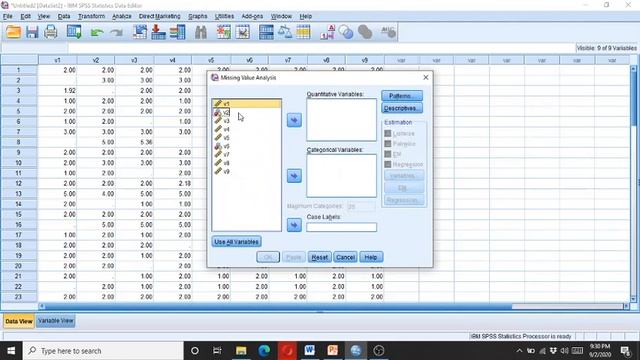Select row header 13 in the data grid
The height and width of the screenshot is (360, 640).
click(19, 193)
